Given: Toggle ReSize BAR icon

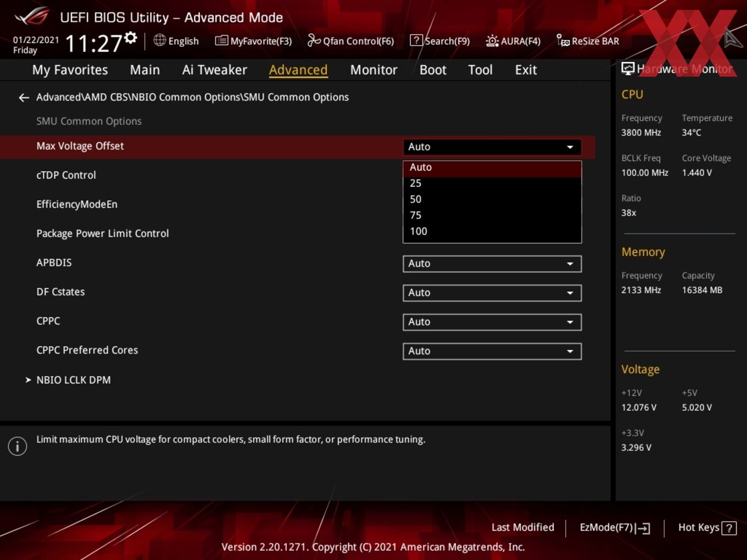Looking at the screenshot, I should 563,41.
